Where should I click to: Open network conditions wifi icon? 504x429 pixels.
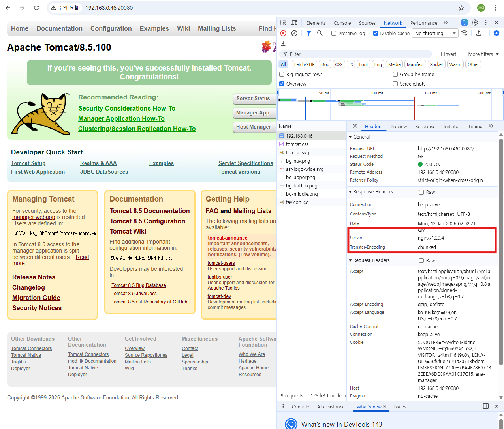coord(465,33)
